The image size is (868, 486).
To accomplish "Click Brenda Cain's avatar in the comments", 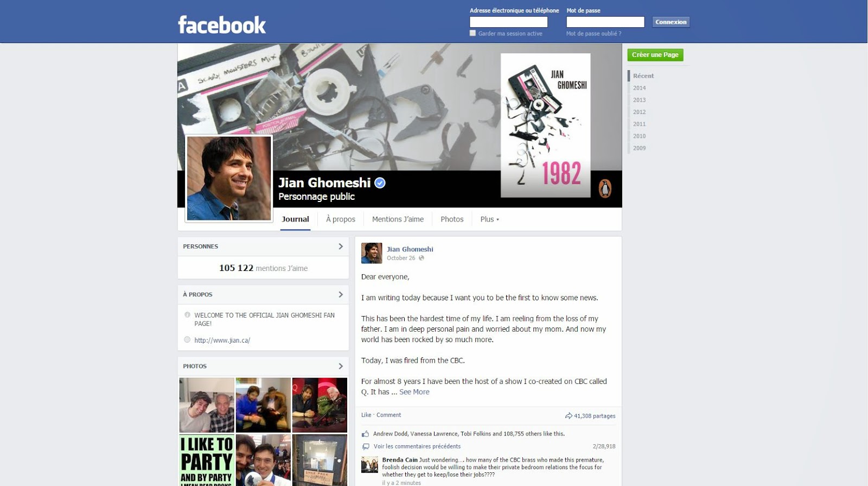I will click(369, 465).
